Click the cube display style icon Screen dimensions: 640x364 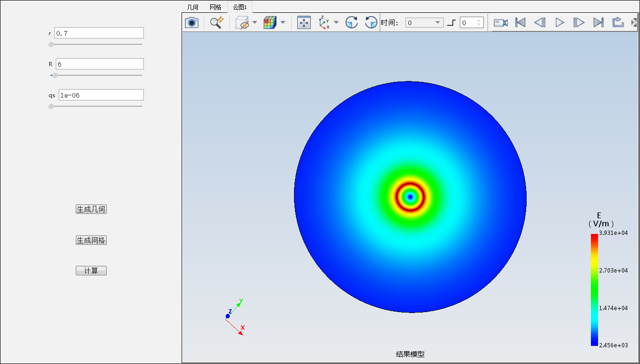click(x=243, y=22)
